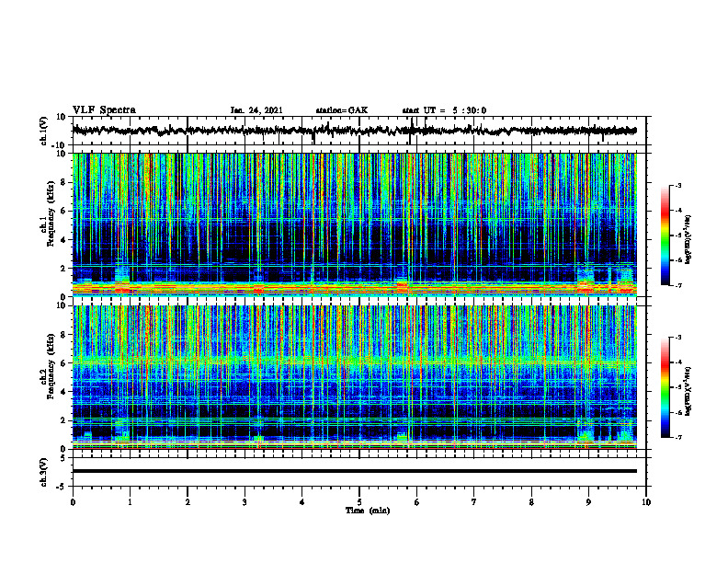Click the time axis tick label "0"
Screen dimensions: 728x563
[x=73, y=502]
